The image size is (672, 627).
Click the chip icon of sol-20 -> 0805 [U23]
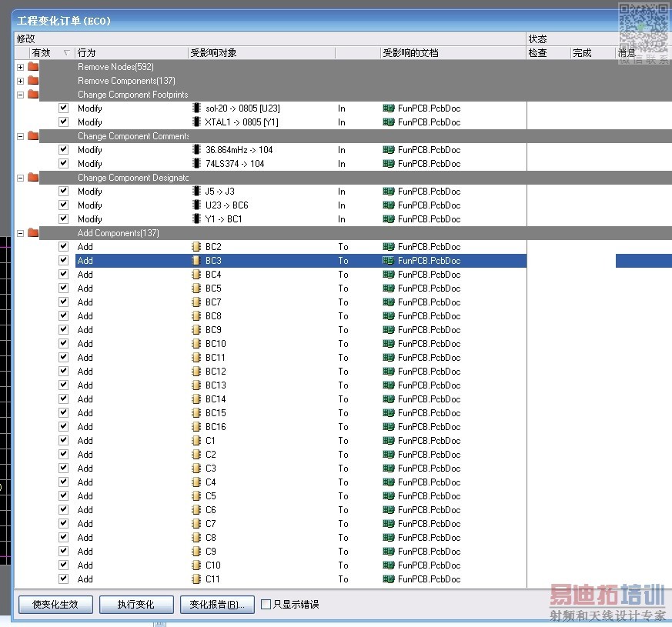click(x=197, y=108)
